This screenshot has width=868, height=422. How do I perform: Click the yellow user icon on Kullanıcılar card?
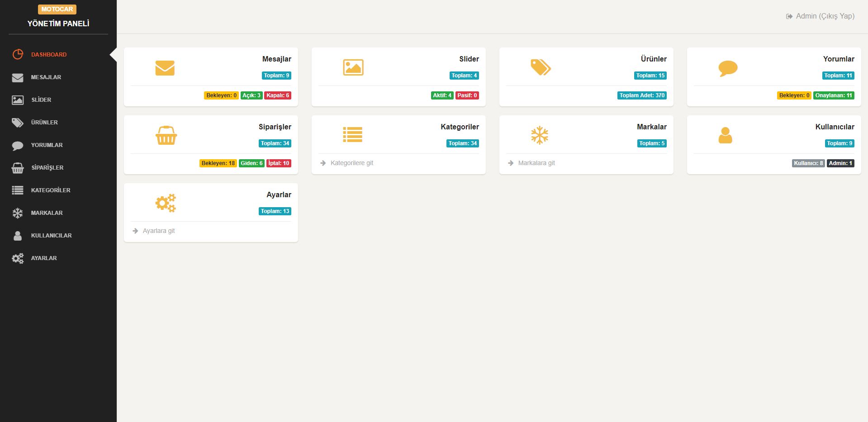[725, 135]
